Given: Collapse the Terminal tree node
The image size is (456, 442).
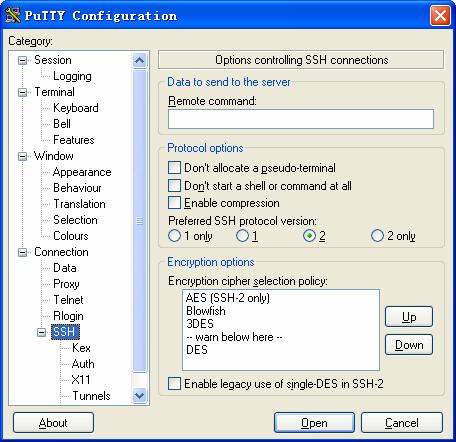Looking at the screenshot, I should [22, 92].
